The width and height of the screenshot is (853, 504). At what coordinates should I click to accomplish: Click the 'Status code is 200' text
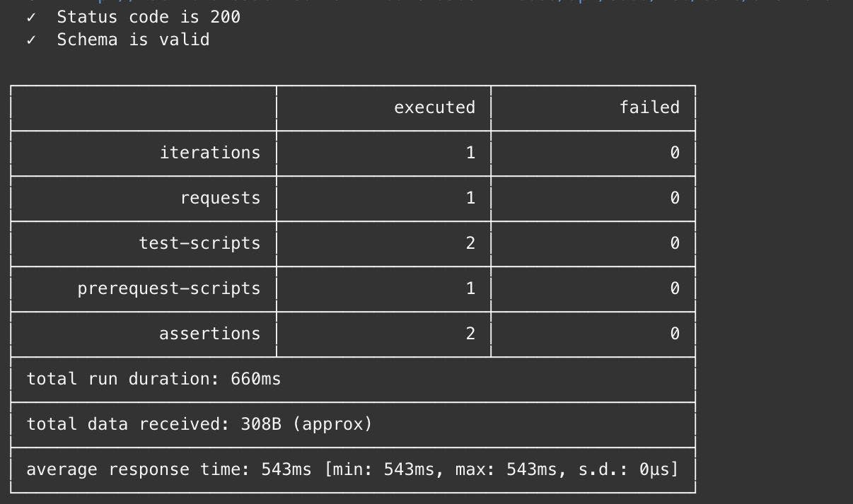pyautogui.click(x=149, y=17)
